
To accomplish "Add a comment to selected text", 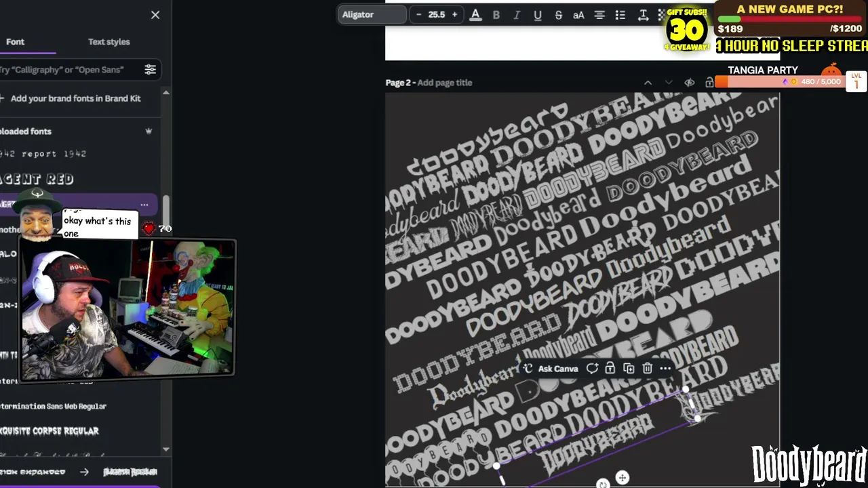I will [x=592, y=368].
